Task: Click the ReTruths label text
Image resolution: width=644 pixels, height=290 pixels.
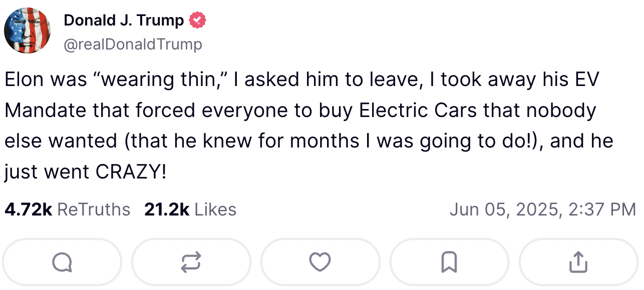Action: [x=94, y=209]
